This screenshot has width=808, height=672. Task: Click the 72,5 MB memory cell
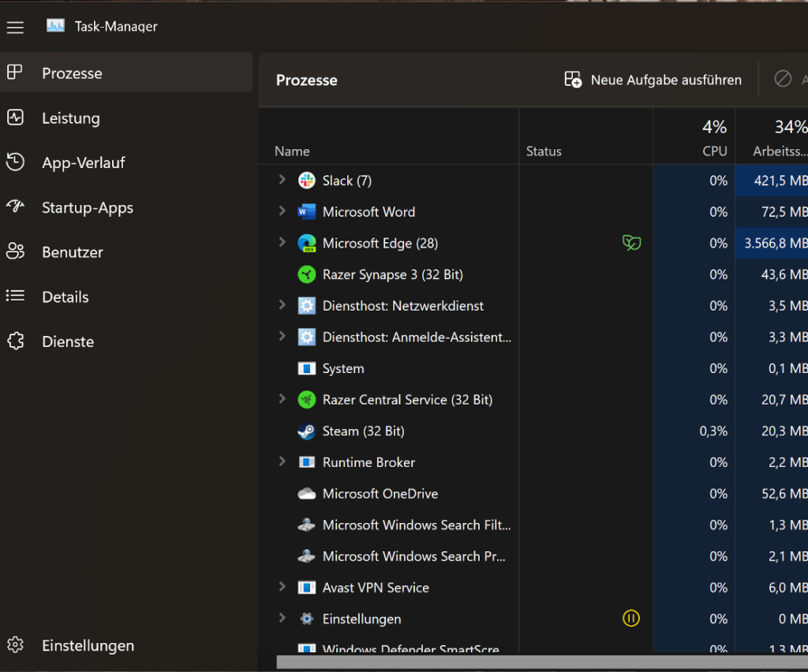click(772, 211)
